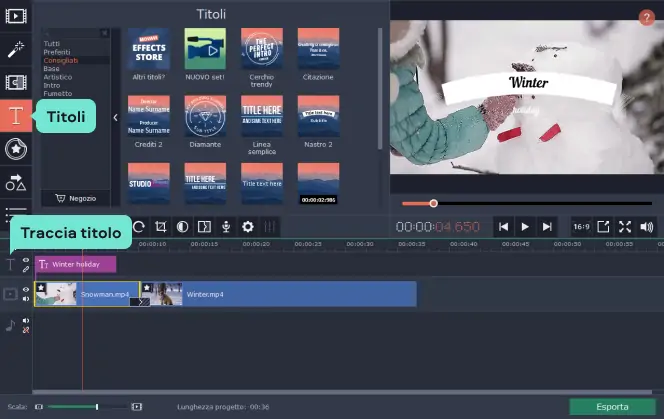Open the transition wizard tool
664x419 pixels.
pyautogui.click(x=204, y=227)
